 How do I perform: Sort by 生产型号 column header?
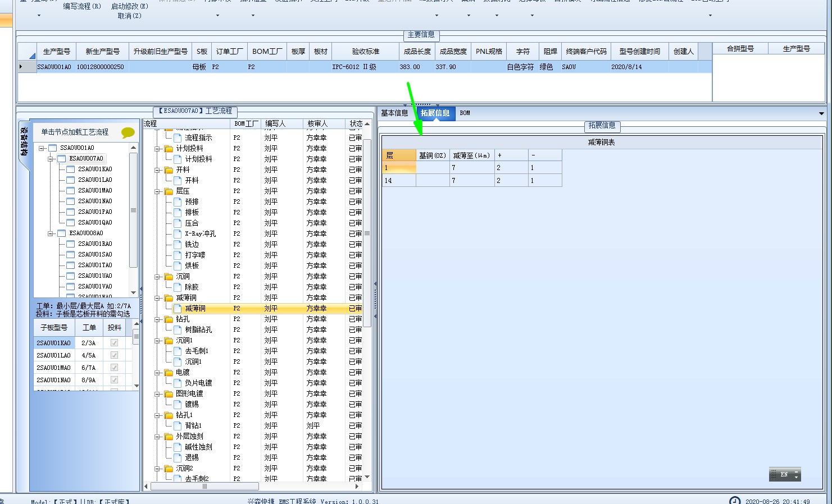[57, 52]
